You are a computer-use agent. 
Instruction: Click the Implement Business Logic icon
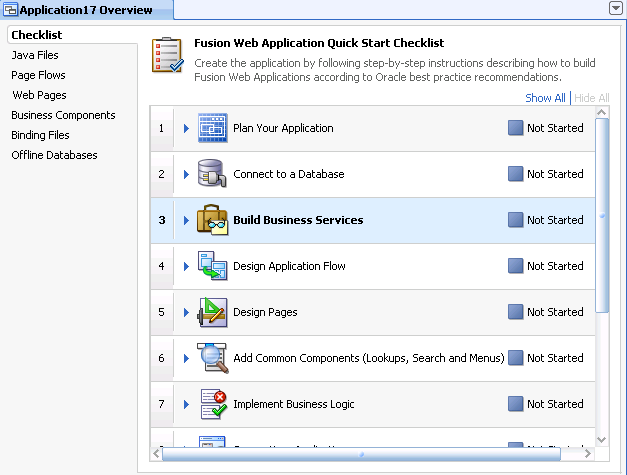point(213,404)
